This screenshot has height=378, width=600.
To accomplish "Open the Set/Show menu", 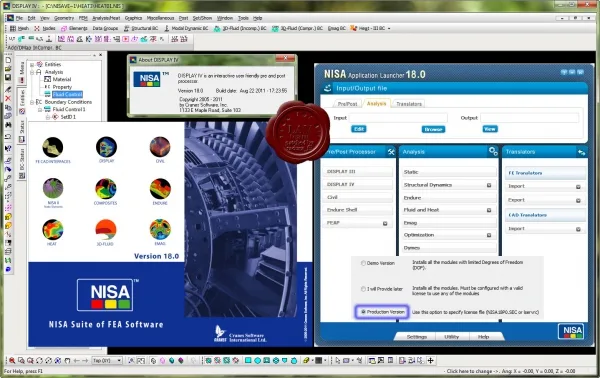I will tap(202, 18).
